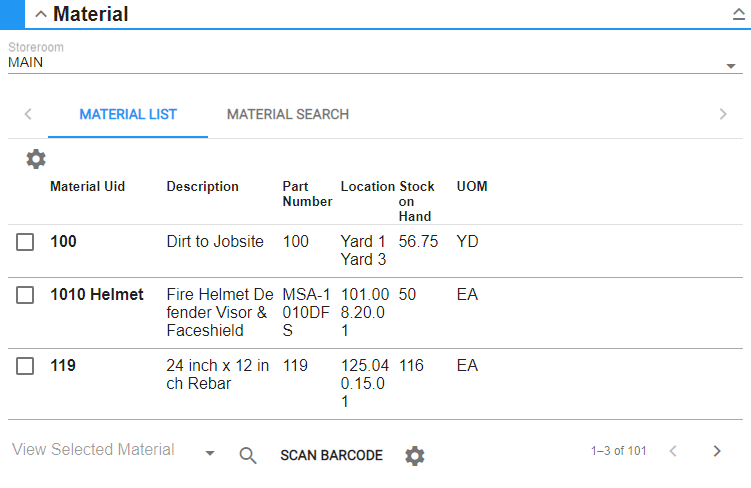Select the Material List tab
This screenshot has height=488, width=751.
tap(128, 114)
